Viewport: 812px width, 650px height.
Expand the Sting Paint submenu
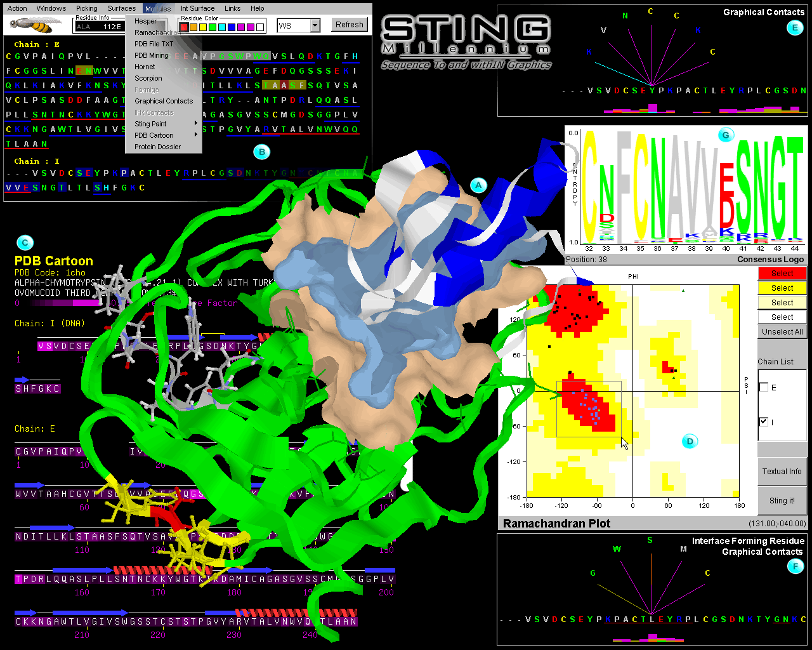[x=164, y=124]
